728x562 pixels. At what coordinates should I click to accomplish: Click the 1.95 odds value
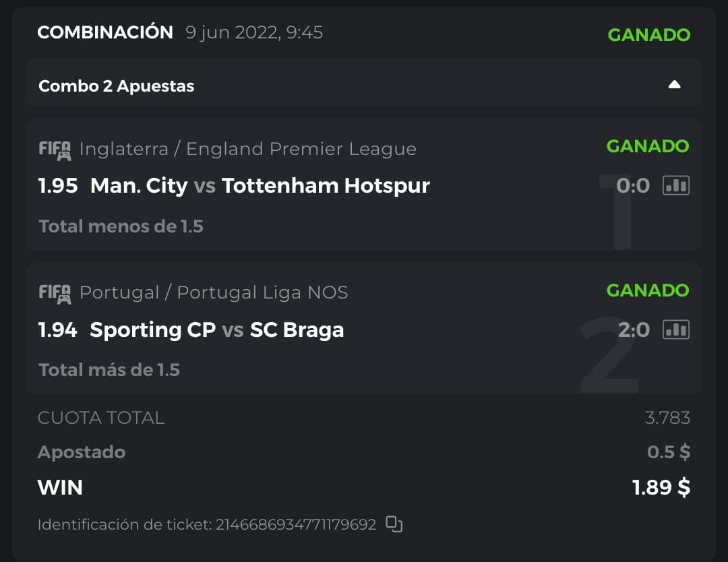58,185
